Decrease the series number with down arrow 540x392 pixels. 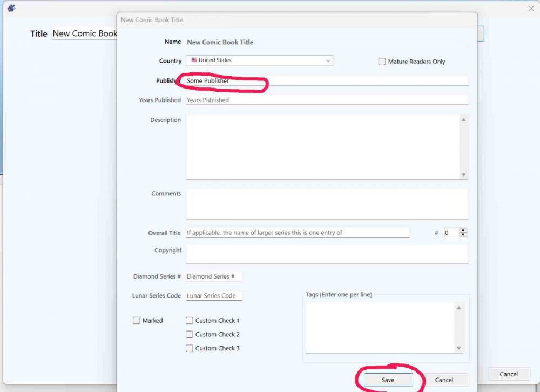[463, 235]
